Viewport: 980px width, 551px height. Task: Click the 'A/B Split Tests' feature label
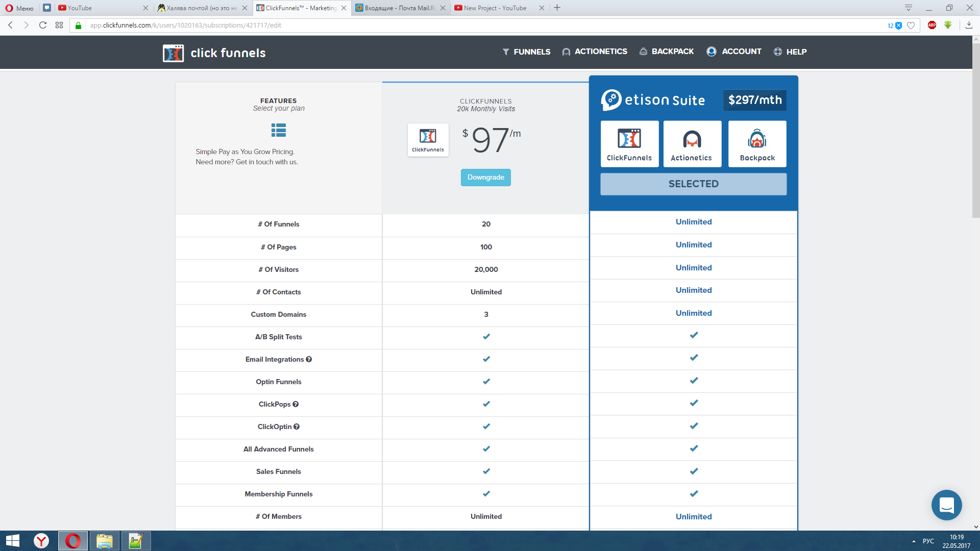coord(279,337)
